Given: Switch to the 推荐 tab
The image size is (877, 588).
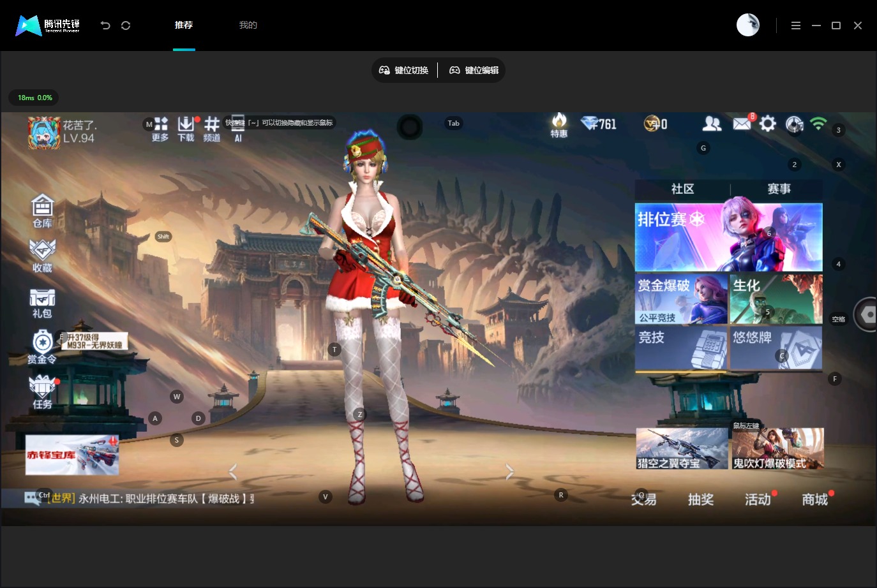Looking at the screenshot, I should (184, 25).
